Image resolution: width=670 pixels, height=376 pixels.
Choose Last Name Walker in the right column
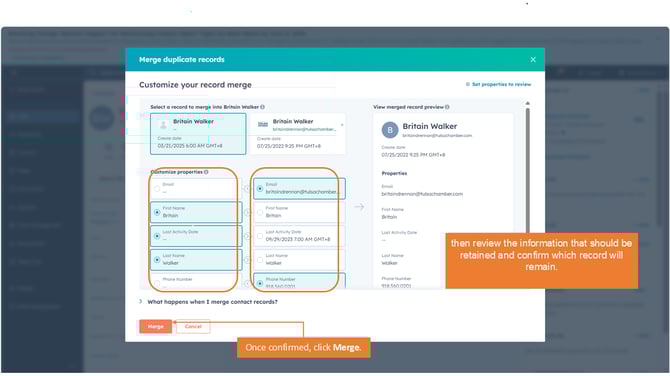pos(299,259)
